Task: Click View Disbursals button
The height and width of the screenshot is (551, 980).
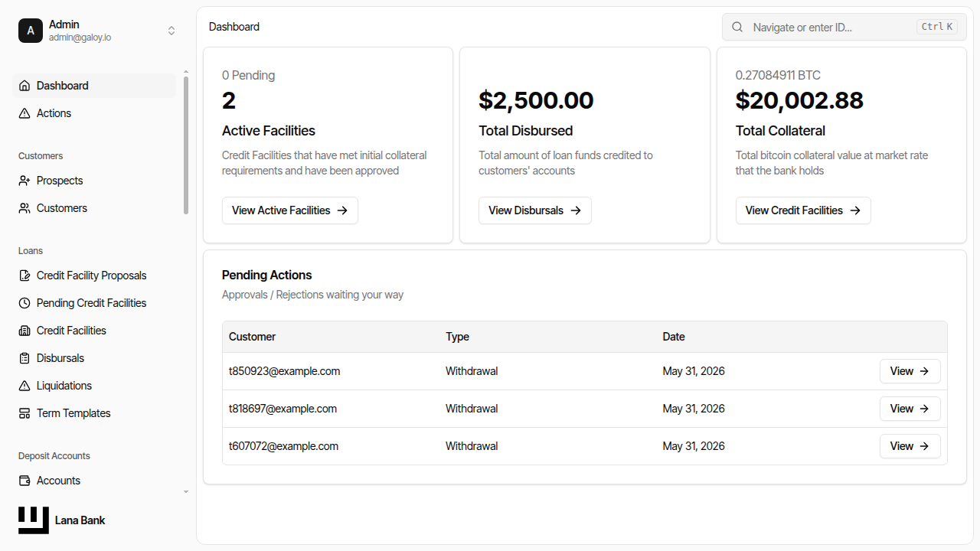Action: [x=535, y=210]
